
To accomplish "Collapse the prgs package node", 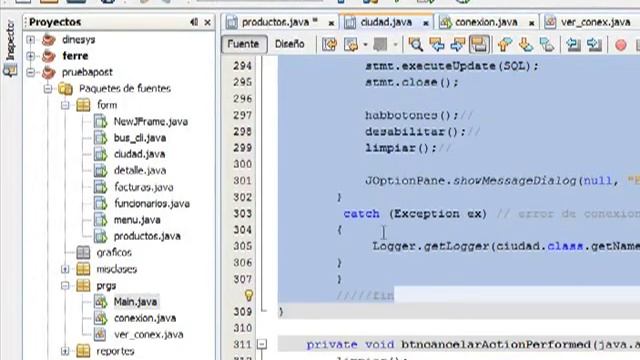I will tap(65, 286).
